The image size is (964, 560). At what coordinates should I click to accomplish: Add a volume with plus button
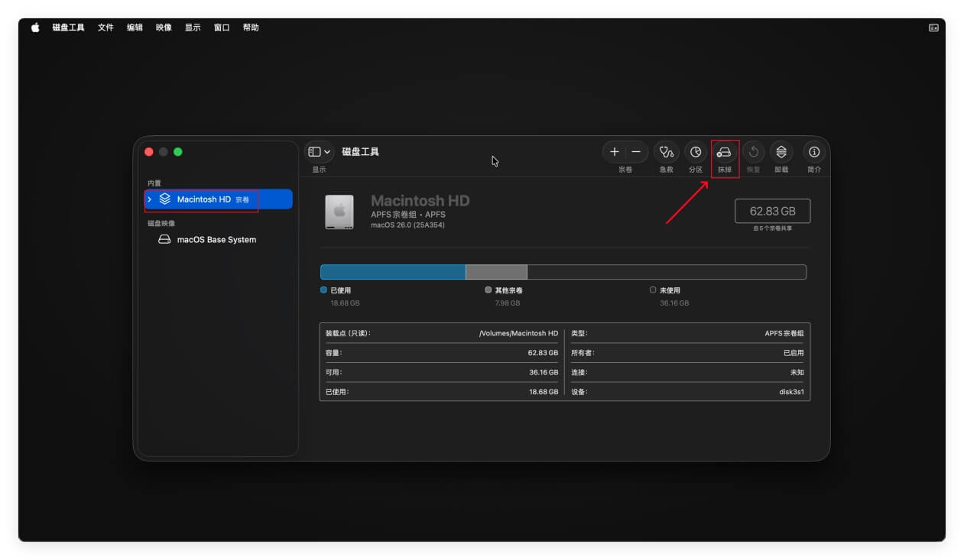pyautogui.click(x=614, y=152)
